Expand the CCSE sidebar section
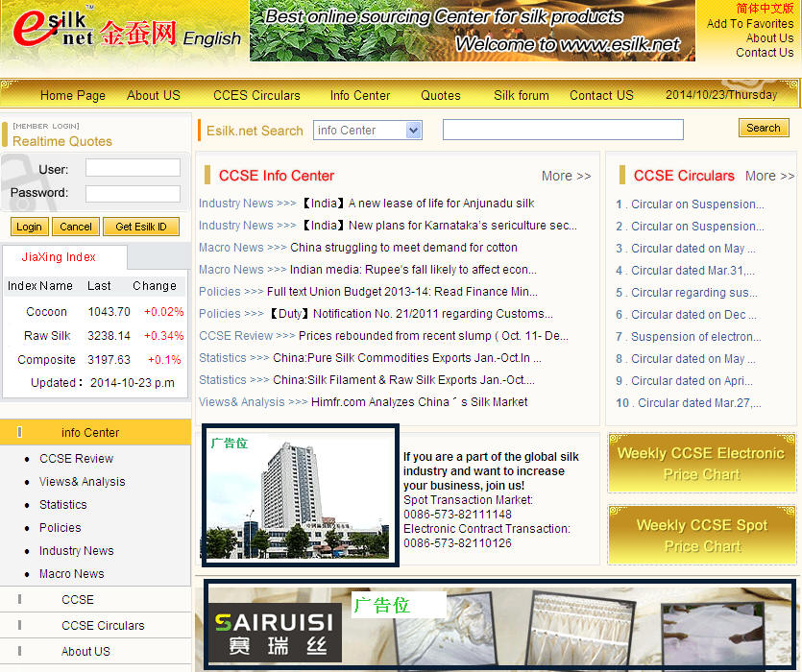 [78, 599]
